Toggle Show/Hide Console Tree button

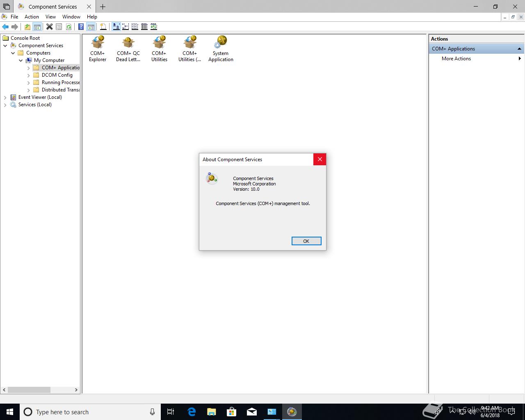tap(37, 27)
